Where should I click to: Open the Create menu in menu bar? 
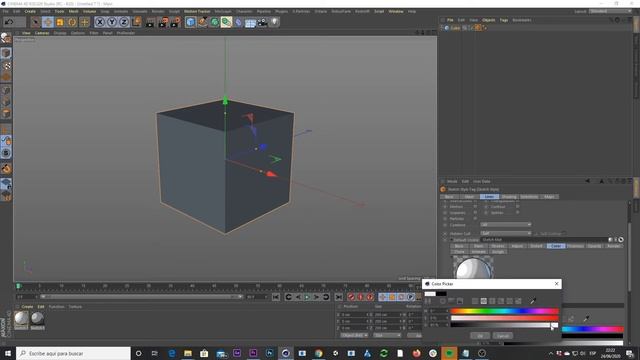(x=30, y=11)
